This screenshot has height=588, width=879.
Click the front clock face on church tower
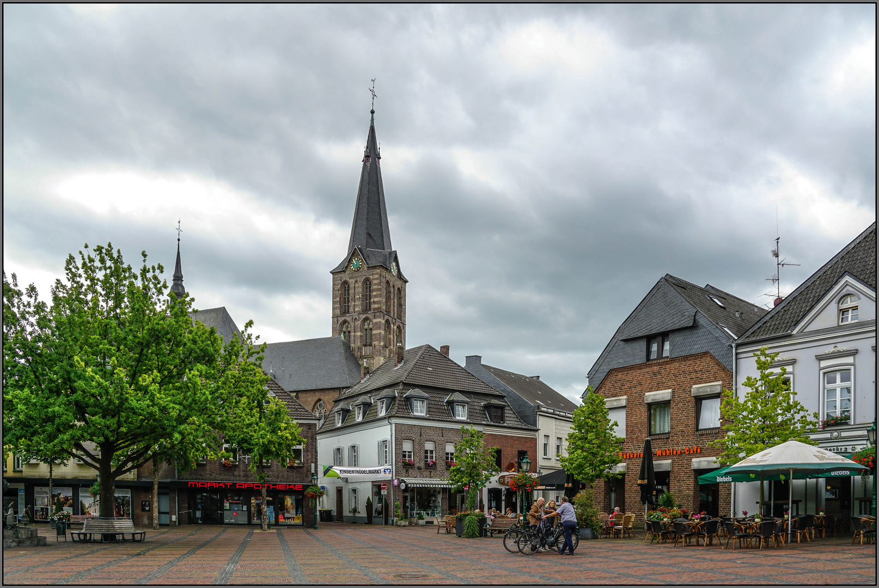click(x=356, y=264)
